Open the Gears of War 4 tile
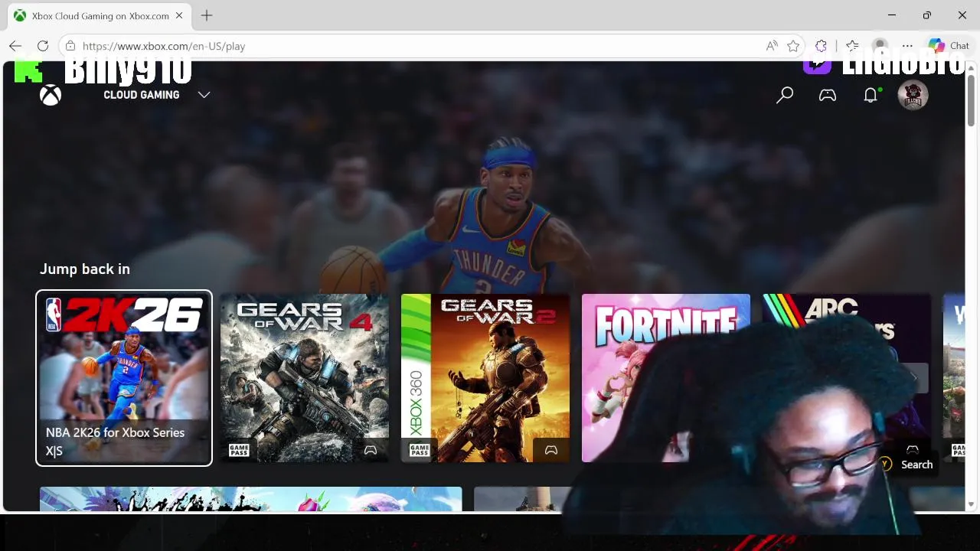The width and height of the screenshot is (980, 551). click(305, 378)
